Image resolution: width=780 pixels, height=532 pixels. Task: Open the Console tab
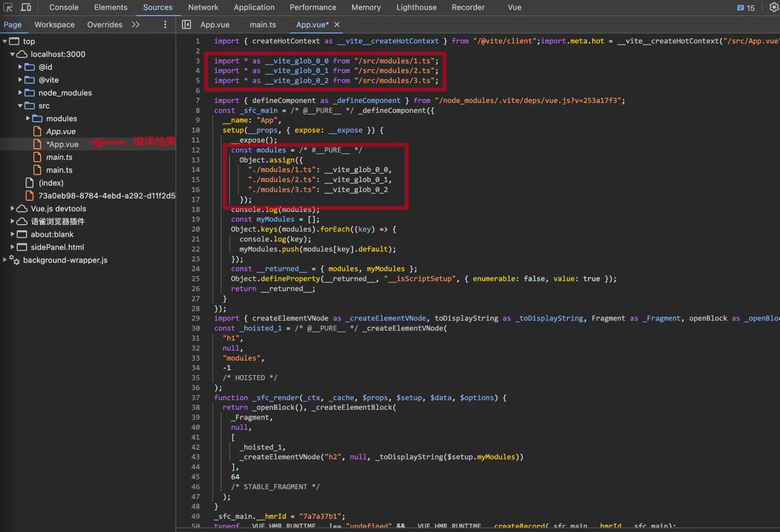coord(63,7)
